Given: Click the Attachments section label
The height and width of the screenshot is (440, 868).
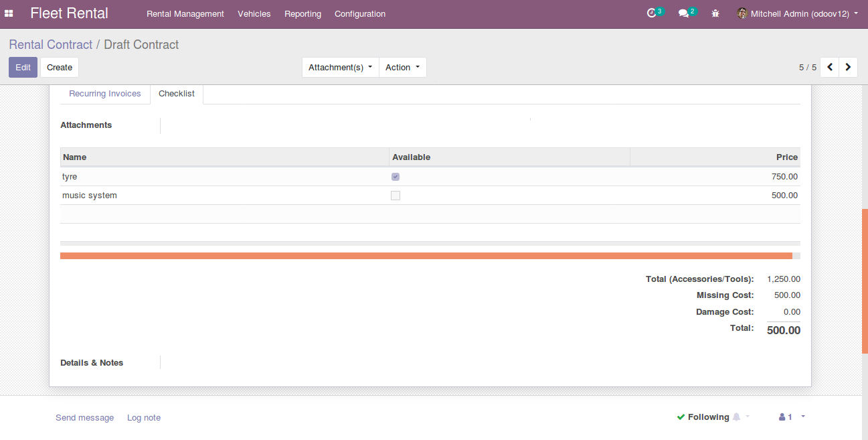Looking at the screenshot, I should (x=86, y=125).
